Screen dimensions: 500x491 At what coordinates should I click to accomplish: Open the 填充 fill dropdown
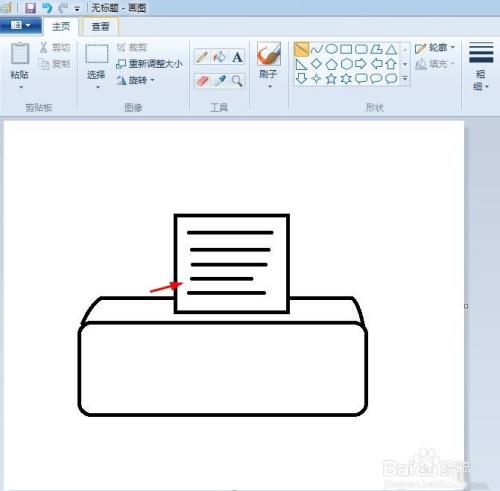[435, 64]
